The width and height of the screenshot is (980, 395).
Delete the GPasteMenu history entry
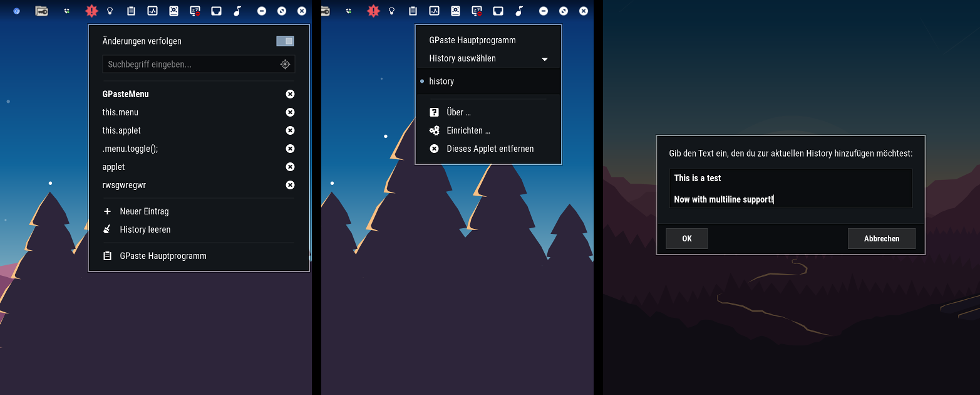click(290, 94)
